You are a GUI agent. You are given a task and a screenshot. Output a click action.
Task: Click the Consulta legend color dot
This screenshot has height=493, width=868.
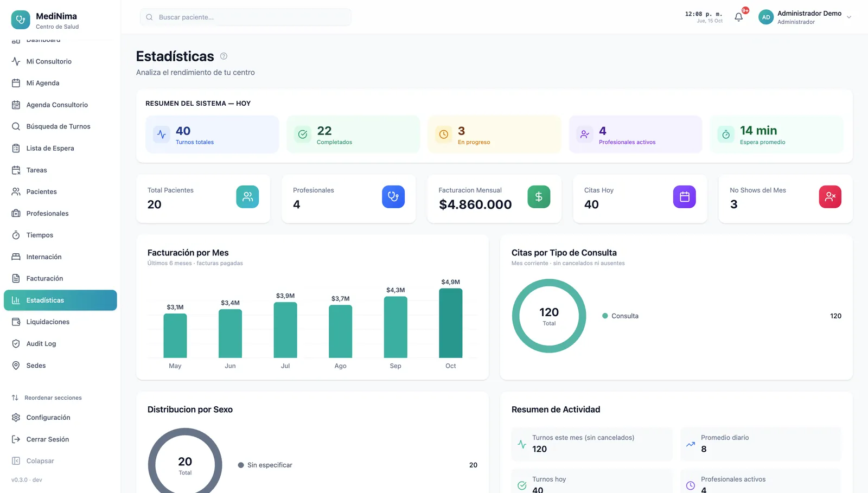click(x=605, y=316)
